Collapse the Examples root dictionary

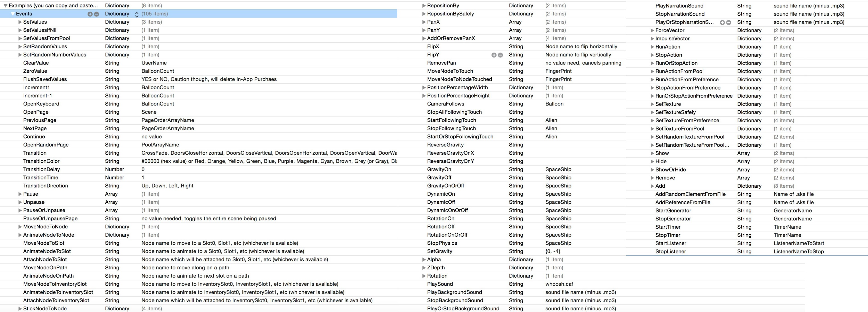5,6
